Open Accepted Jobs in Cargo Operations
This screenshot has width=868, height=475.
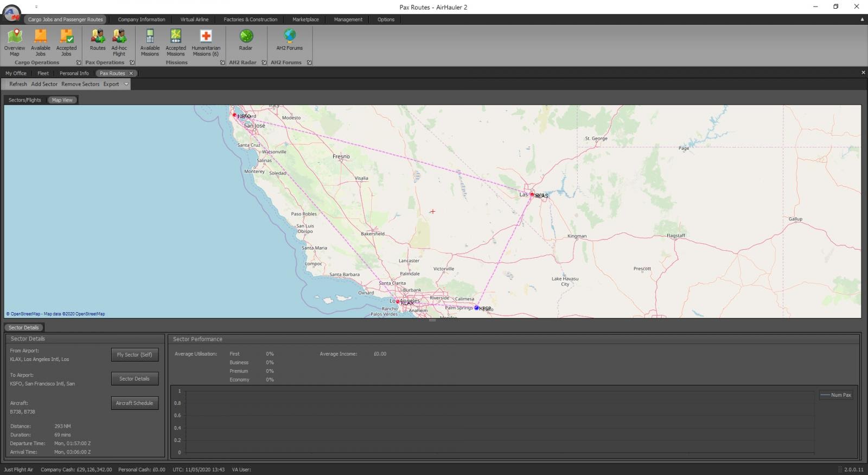click(66, 42)
